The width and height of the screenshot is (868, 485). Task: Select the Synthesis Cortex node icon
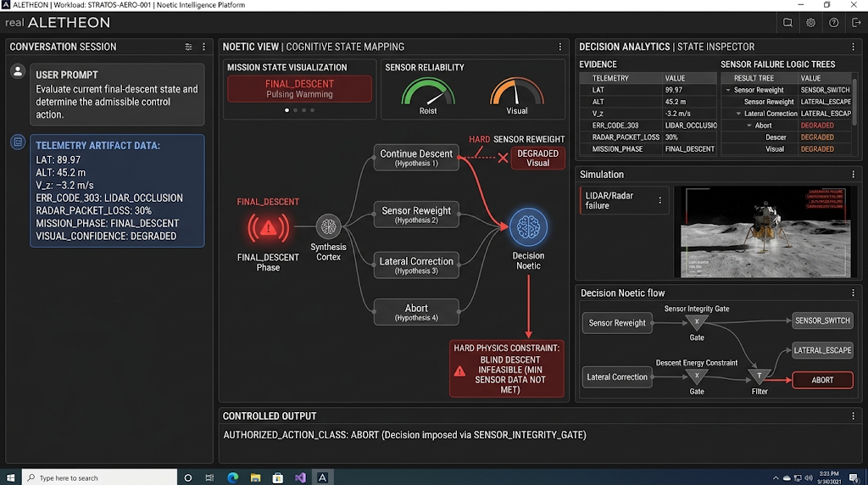328,226
